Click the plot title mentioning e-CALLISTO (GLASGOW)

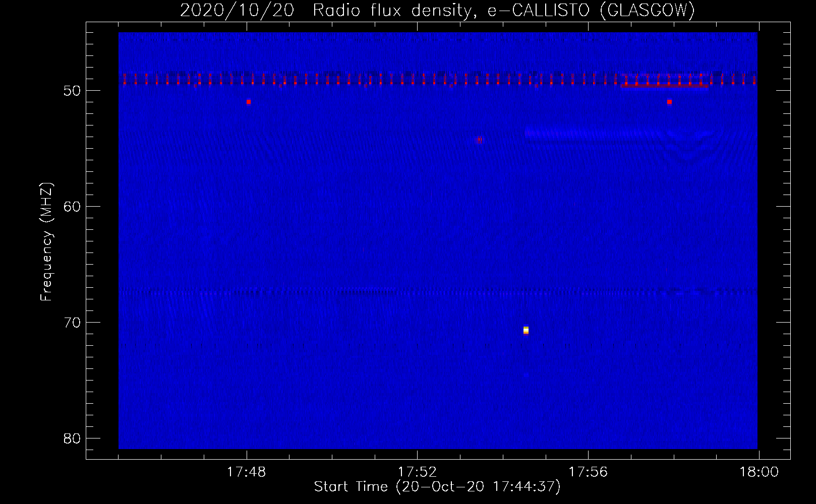pos(437,10)
